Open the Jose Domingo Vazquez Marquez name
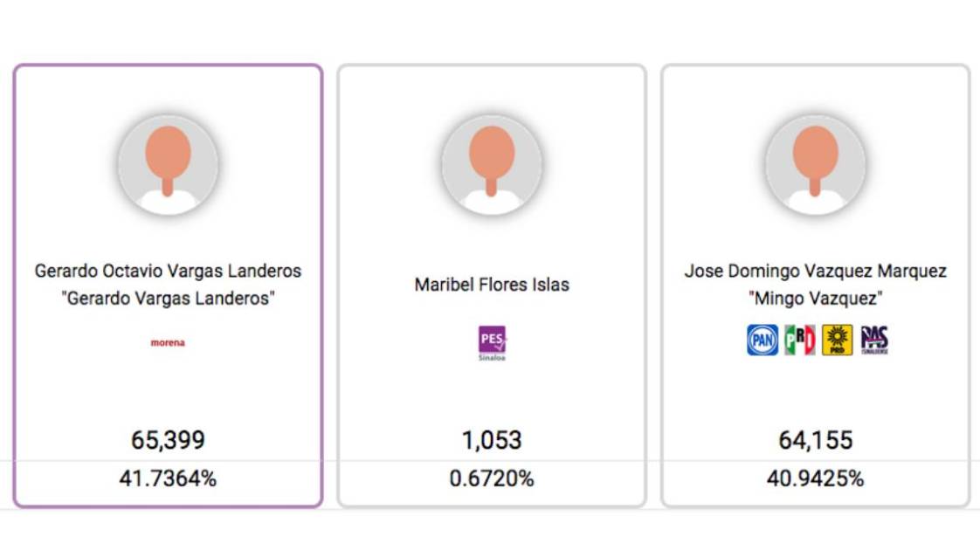980x550 pixels. pos(815,271)
